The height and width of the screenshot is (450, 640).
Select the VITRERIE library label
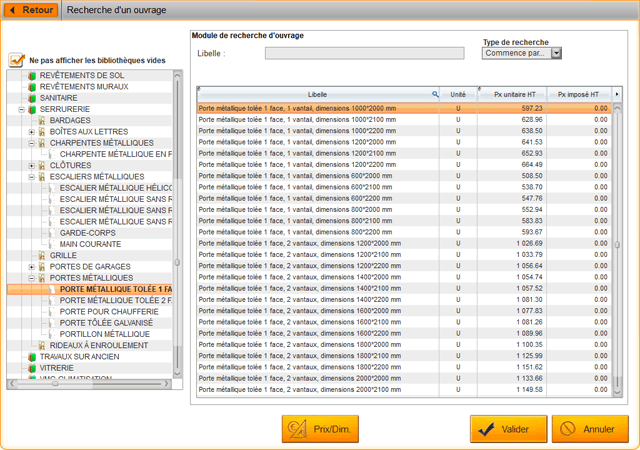click(57, 368)
